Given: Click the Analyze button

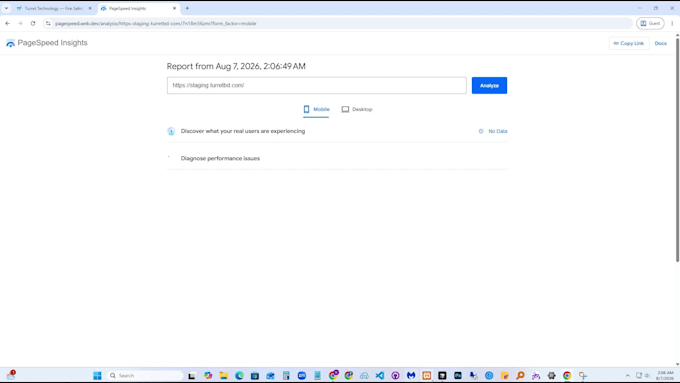Looking at the screenshot, I should pyautogui.click(x=489, y=85).
